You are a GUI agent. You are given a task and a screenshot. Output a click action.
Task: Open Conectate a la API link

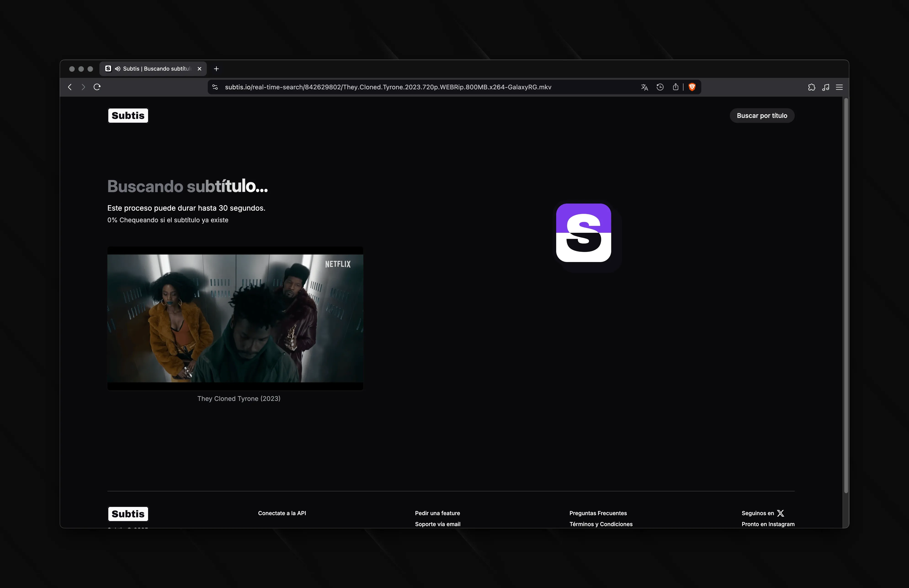(x=282, y=513)
